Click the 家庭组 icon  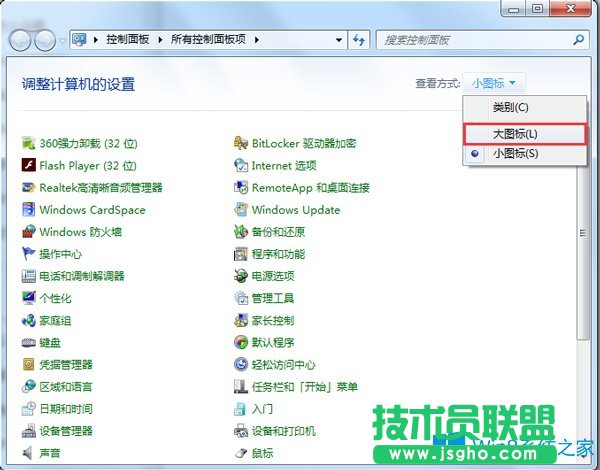tap(29, 320)
